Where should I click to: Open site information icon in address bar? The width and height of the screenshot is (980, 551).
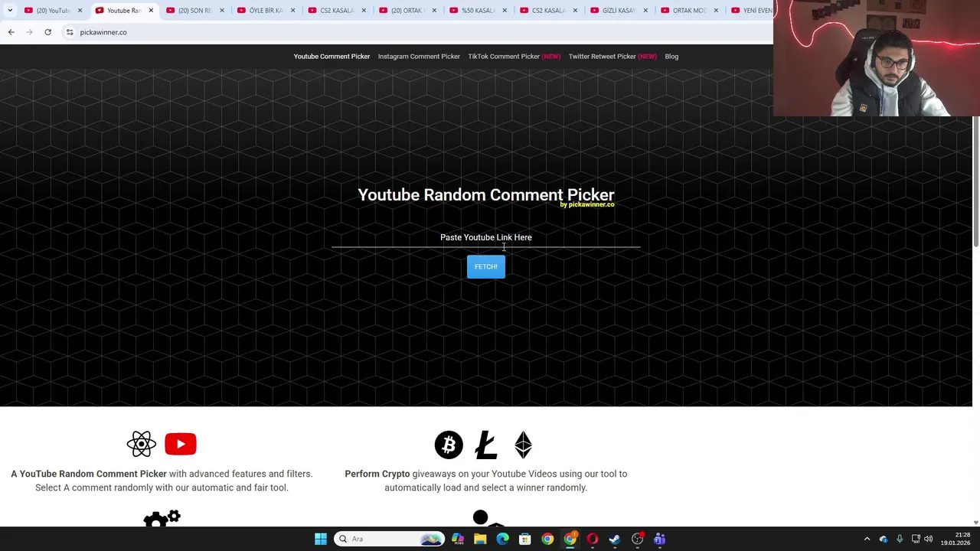(69, 32)
